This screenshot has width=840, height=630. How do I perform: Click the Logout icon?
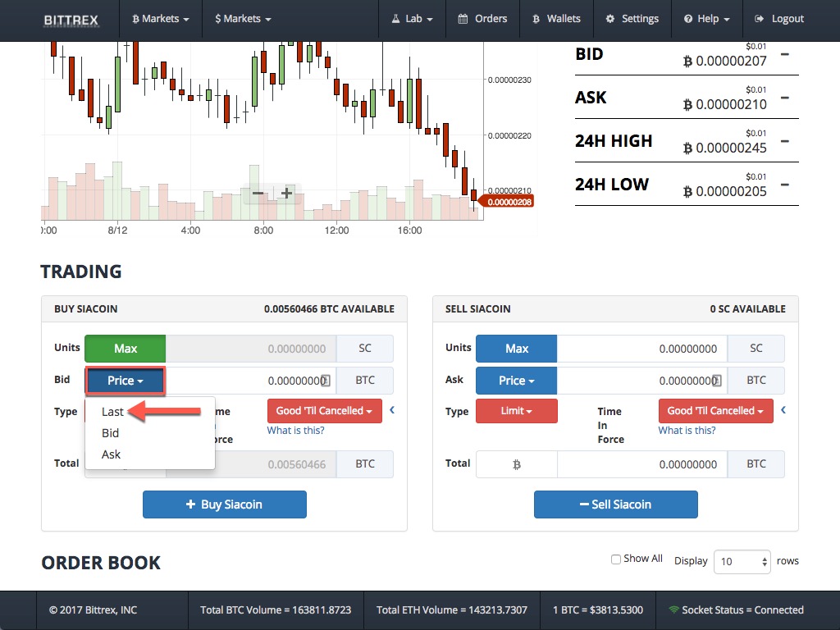pos(760,19)
